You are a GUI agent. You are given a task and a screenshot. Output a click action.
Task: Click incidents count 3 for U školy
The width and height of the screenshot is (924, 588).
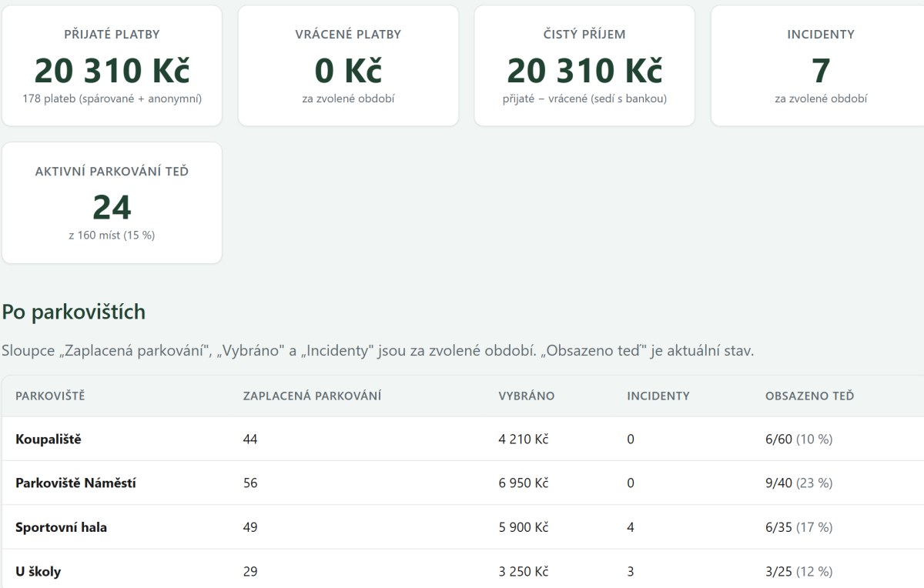631,572
